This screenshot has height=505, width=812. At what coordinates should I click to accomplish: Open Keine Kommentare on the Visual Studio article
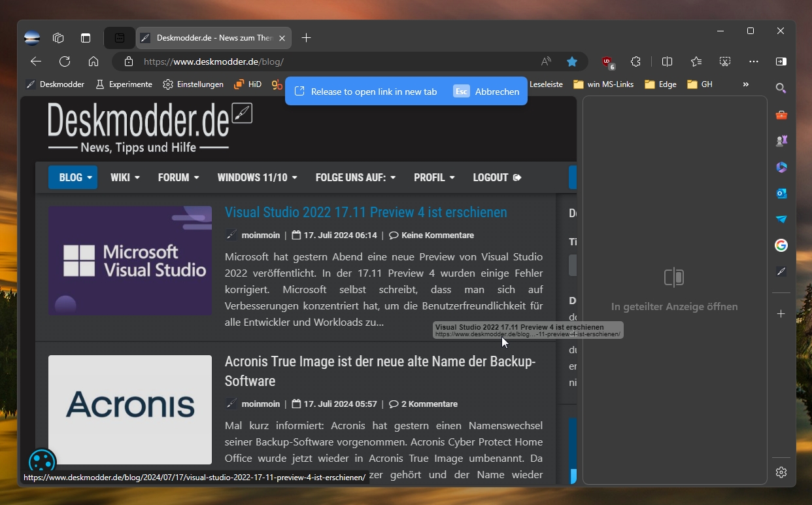point(431,235)
